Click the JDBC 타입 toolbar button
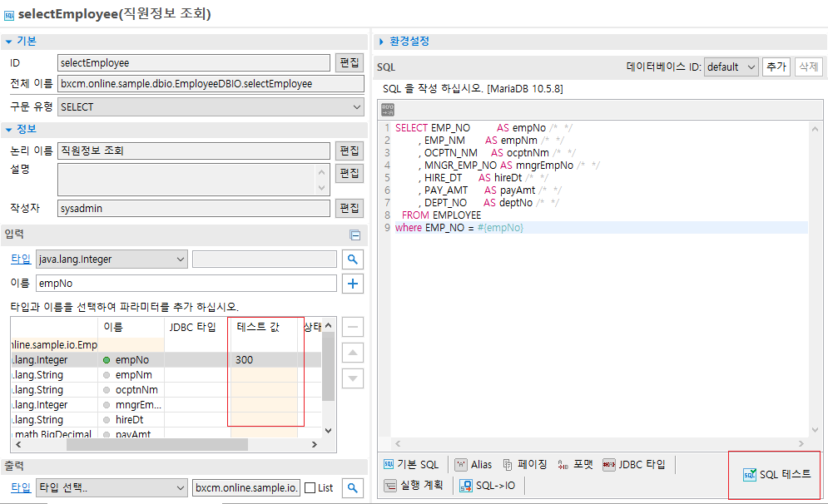The width and height of the screenshot is (828, 504). click(634, 464)
